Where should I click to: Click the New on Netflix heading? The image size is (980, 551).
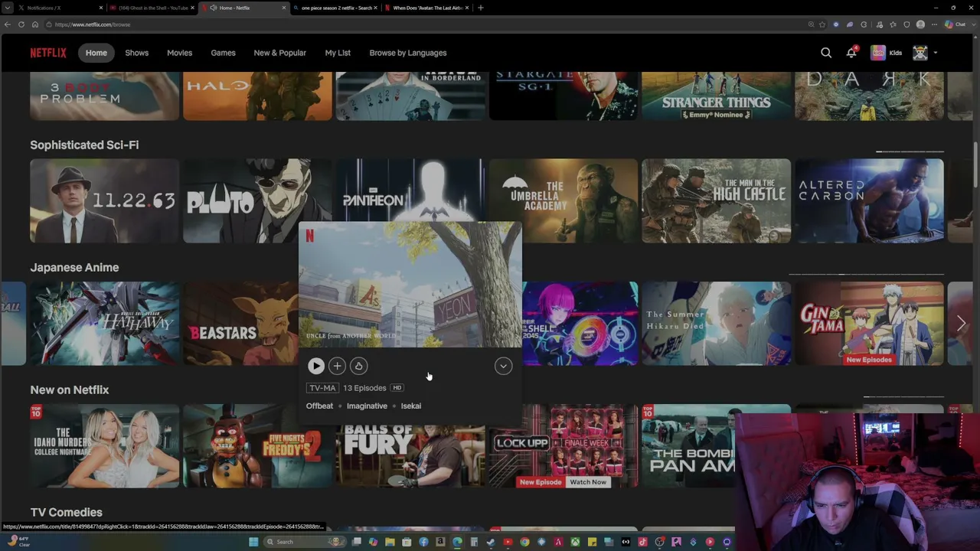(x=70, y=390)
